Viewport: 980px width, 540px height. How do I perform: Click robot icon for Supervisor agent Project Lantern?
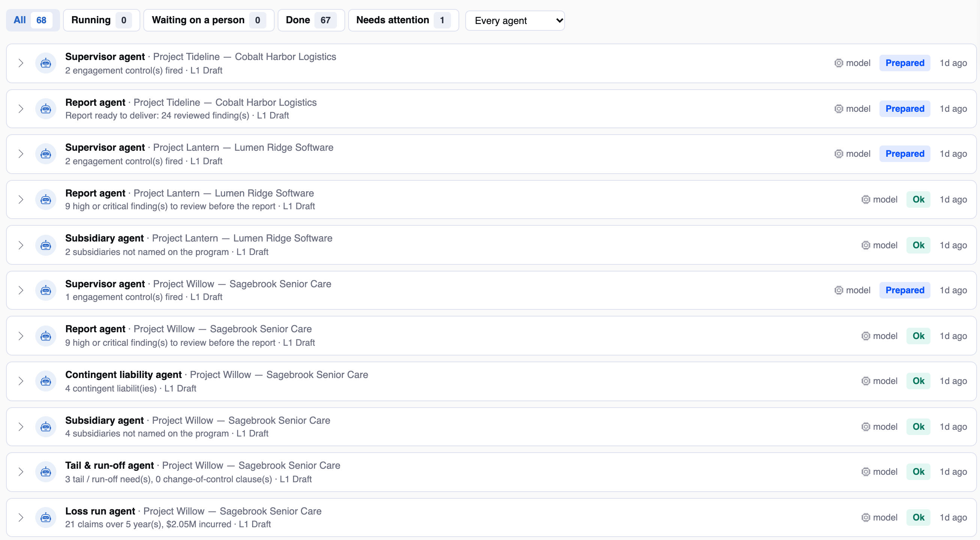pyautogui.click(x=46, y=154)
